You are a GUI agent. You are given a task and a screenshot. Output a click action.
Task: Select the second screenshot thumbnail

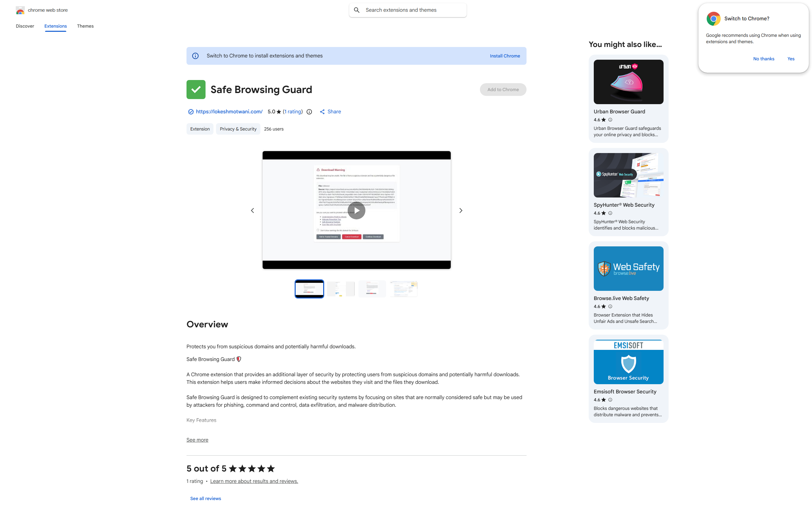pos(341,289)
